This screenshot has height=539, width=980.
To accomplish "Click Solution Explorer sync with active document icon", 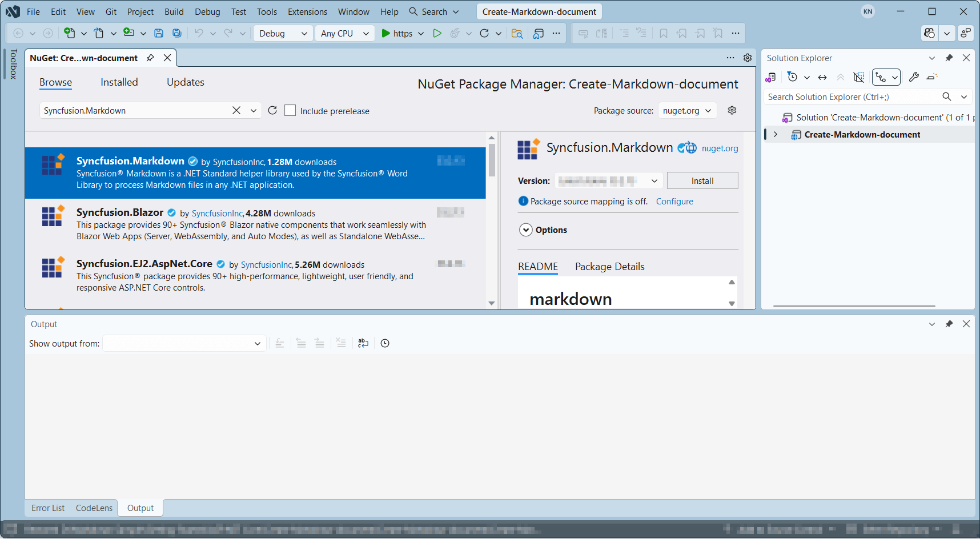I will point(822,77).
